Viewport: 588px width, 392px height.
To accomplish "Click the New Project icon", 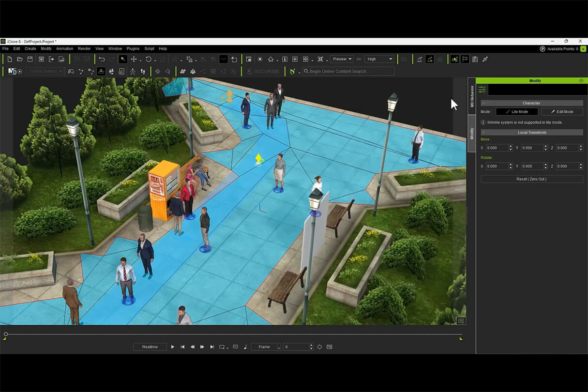I will tap(10, 59).
